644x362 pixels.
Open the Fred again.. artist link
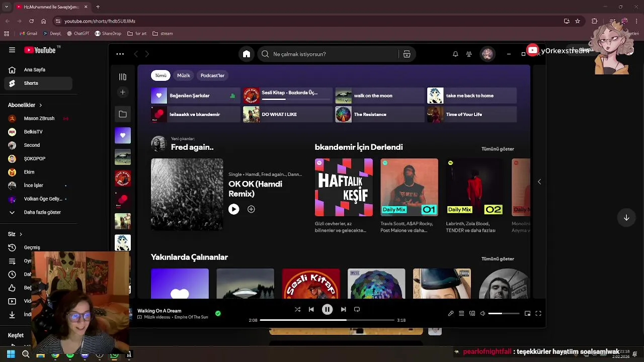point(192,147)
